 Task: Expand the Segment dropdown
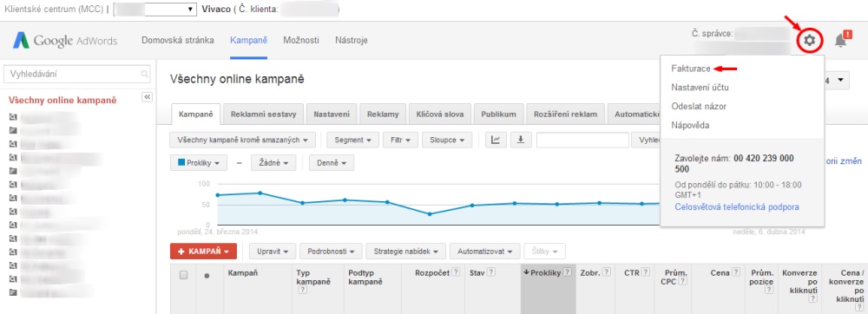coord(352,140)
